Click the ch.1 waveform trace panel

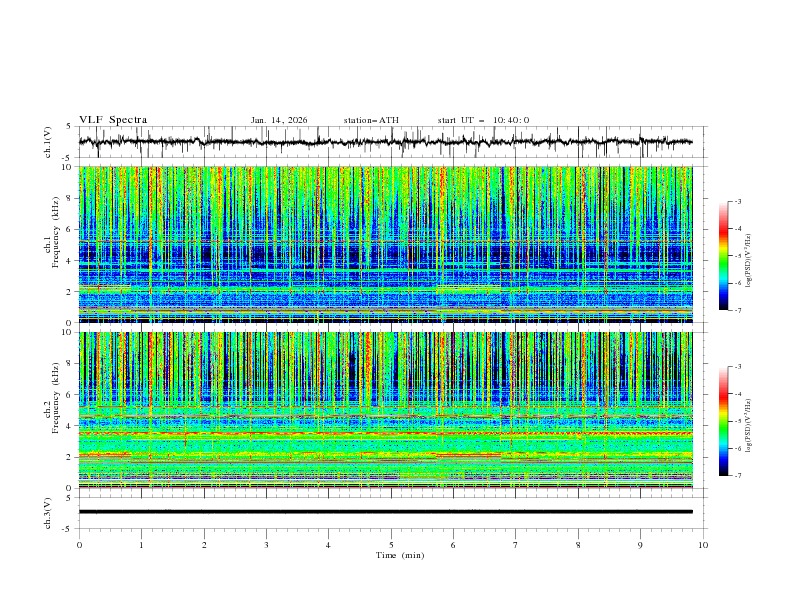390,142
